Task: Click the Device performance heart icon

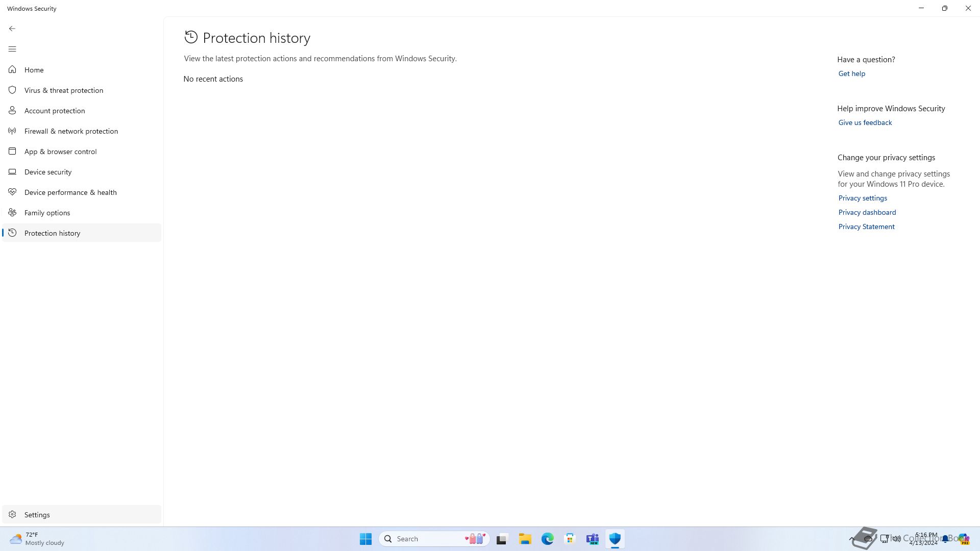Action: click(x=12, y=192)
